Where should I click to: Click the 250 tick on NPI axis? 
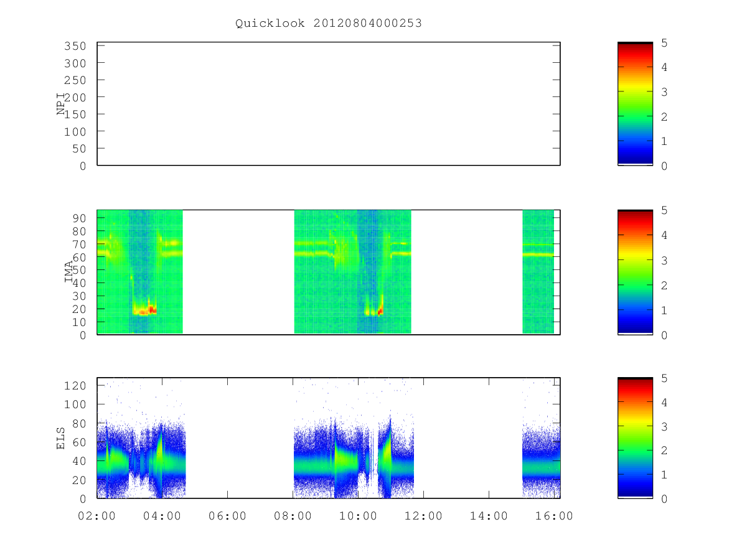75,80
